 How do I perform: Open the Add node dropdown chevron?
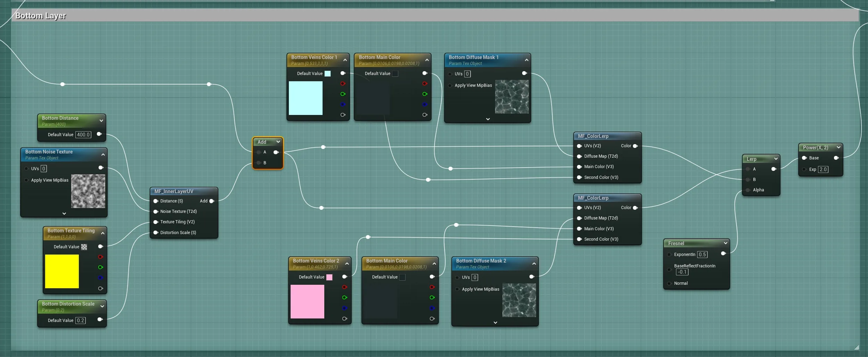[x=278, y=142]
